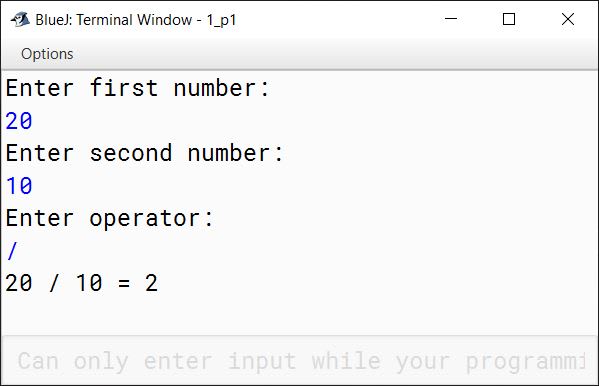Click the result line '20 / 10 = 2'
The height and width of the screenshot is (386, 599).
click(81, 283)
